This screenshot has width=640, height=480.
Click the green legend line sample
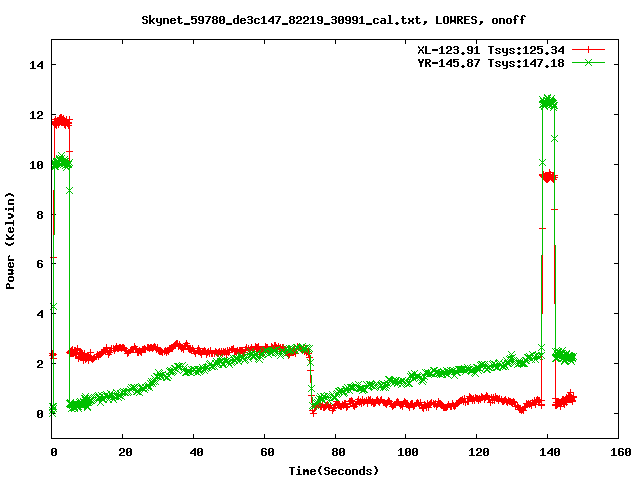(588, 62)
